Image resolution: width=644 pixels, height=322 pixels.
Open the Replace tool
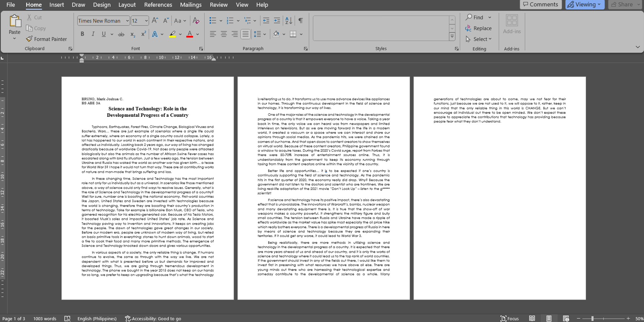(x=478, y=28)
